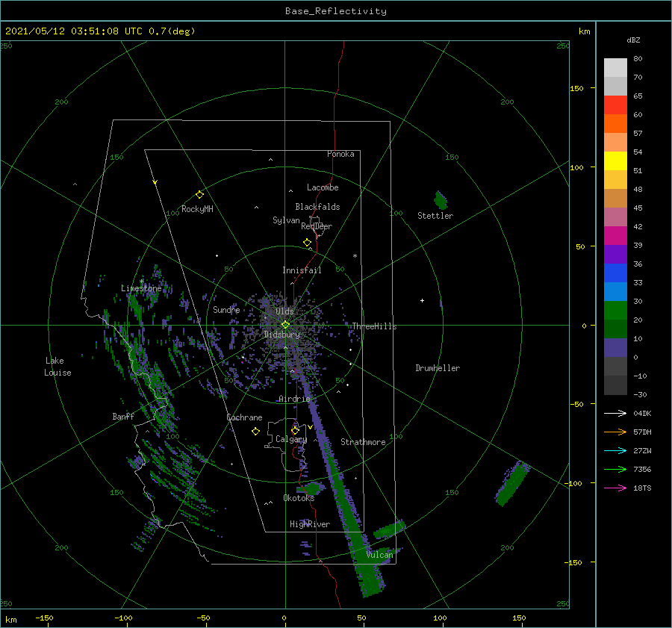Image resolution: width=672 pixels, height=628 pixels.
Task: Click the Lake Louise label
Action: point(57,367)
